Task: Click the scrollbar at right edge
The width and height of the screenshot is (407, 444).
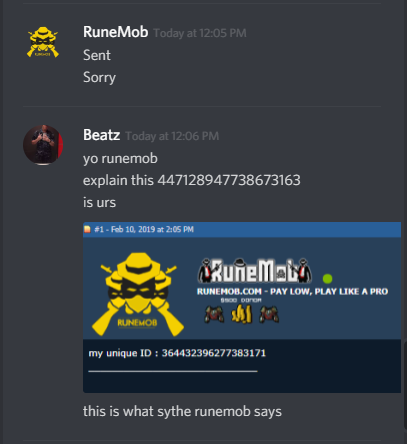Action: pyautogui.click(x=404, y=385)
